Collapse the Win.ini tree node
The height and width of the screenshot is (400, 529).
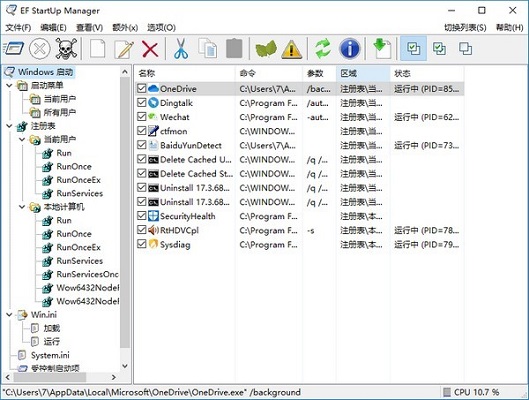tap(10, 315)
